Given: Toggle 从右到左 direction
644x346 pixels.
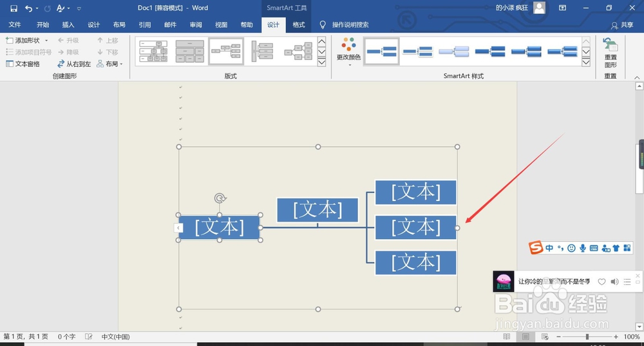Looking at the screenshot, I should [74, 64].
